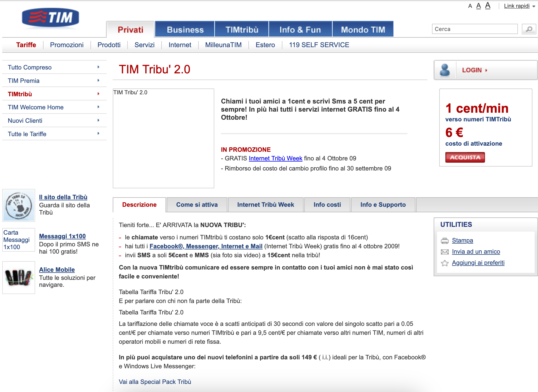
Task: Click the printer icon beside Stampa
Action: [x=445, y=241]
